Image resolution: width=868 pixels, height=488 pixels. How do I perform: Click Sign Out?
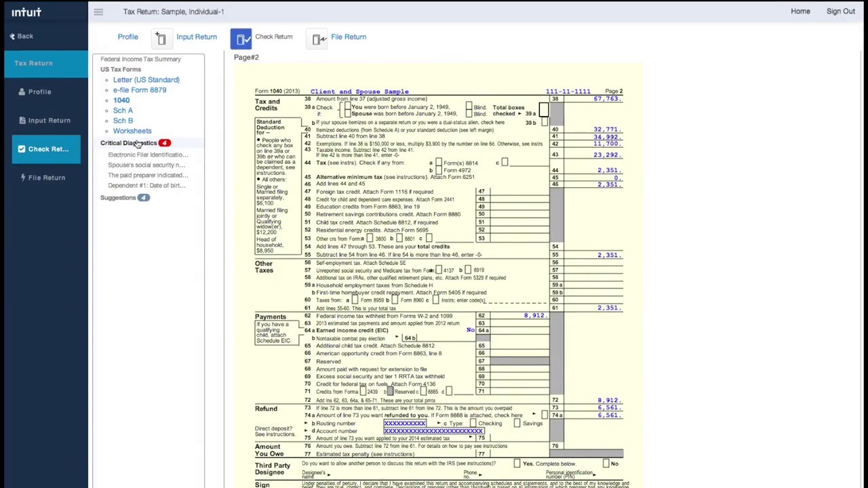pyautogui.click(x=841, y=12)
